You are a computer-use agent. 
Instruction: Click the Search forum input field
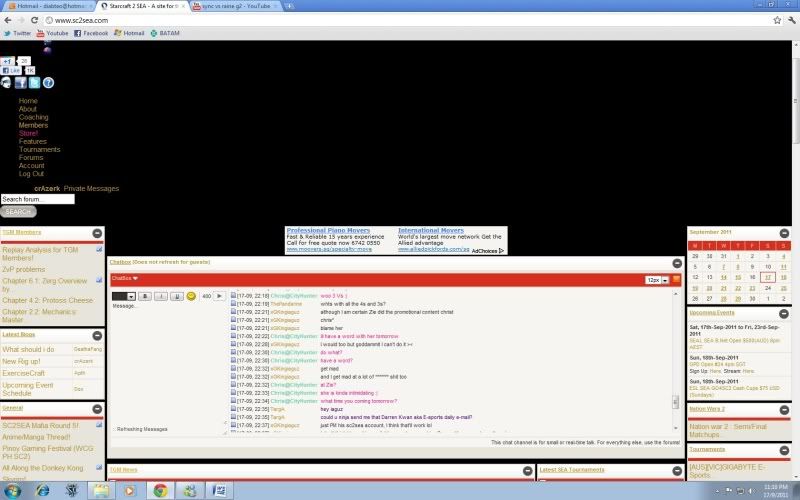tap(38, 199)
